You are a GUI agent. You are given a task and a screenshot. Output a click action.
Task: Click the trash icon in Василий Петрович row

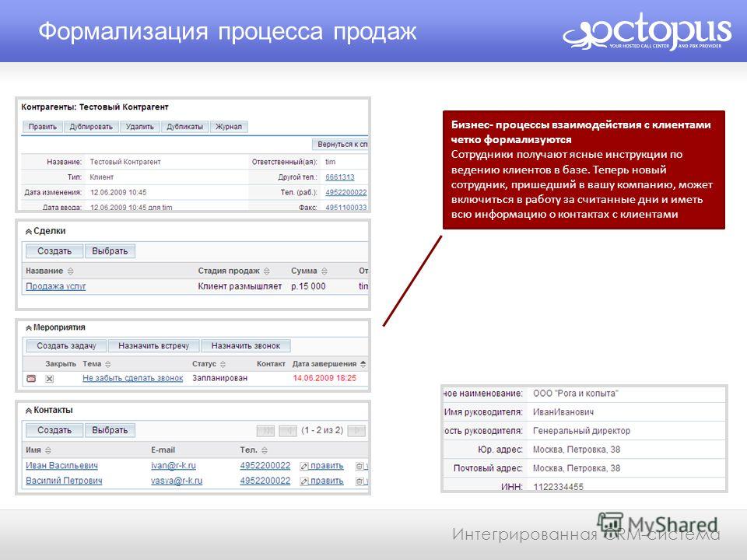tap(359, 481)
